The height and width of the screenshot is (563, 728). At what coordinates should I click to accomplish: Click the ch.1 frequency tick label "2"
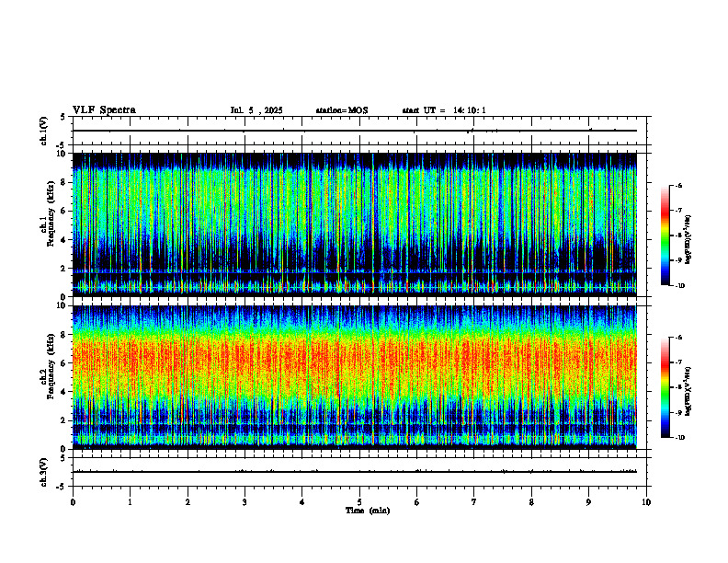[64, 269]
